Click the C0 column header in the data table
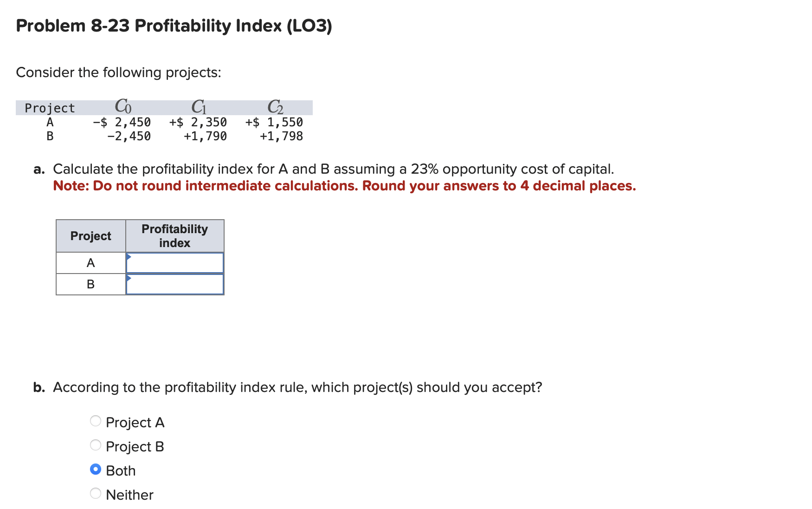This screenshot has height=509, width=812. click(122, 106)
